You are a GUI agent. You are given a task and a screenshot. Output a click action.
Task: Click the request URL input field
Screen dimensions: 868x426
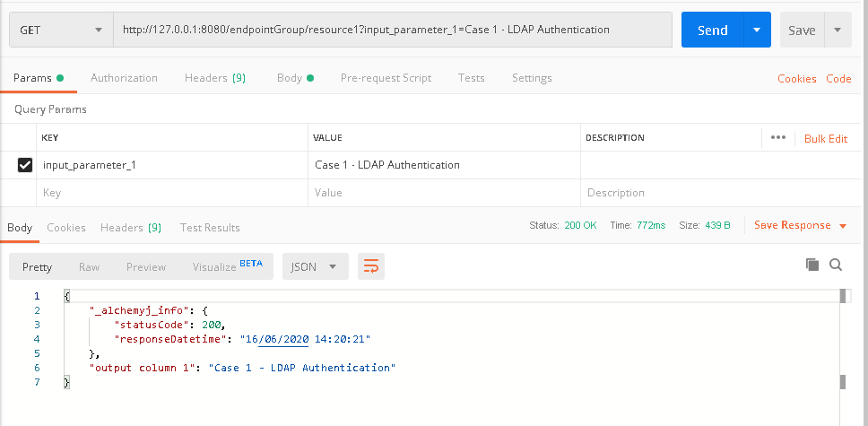[392, 30]
